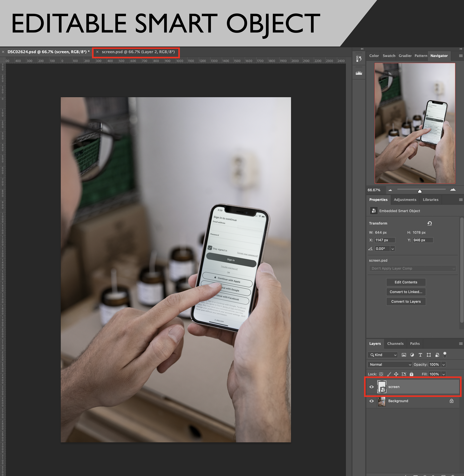Screen dimensions: 464x476
Task: Click the Convert to Layers button
Action: pyautogui.click(x=406, y=302)
